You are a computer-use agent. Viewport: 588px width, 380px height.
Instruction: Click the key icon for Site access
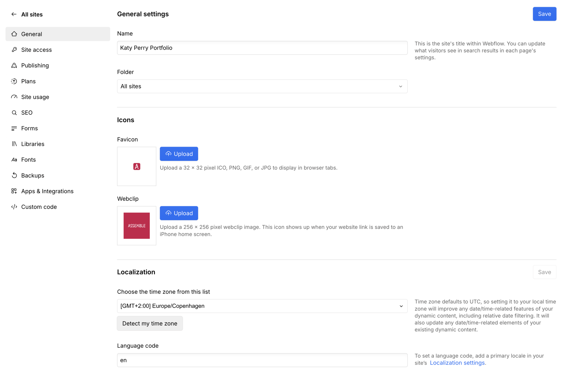coord(14,50)
